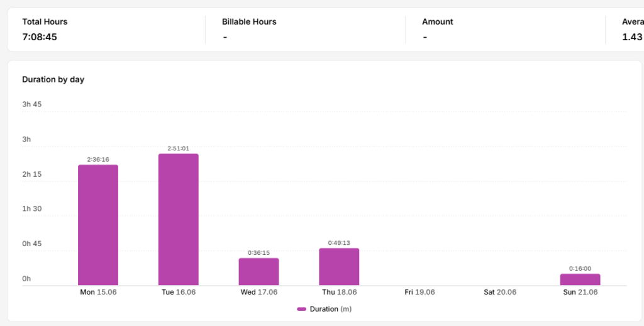Click the 0:49:13 bar label
Viewport: 644px width, 326px height.
(339, 243)
